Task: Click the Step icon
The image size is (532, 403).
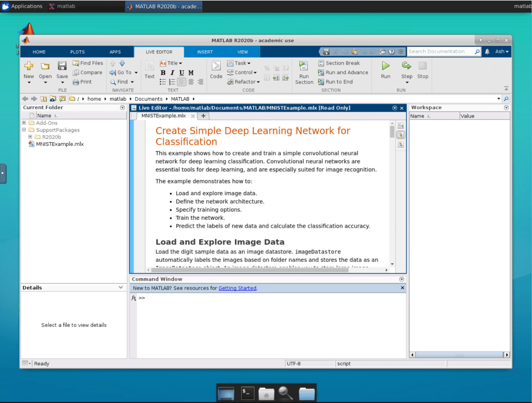Action: coord(406,66)
